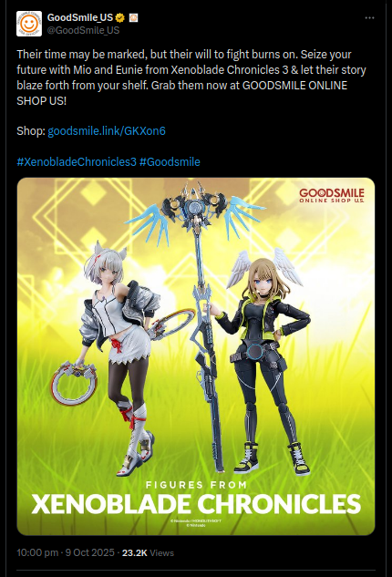
Task: Open the #XenobladeChronicles3 hashtag
Action: (x=77, y=162)
